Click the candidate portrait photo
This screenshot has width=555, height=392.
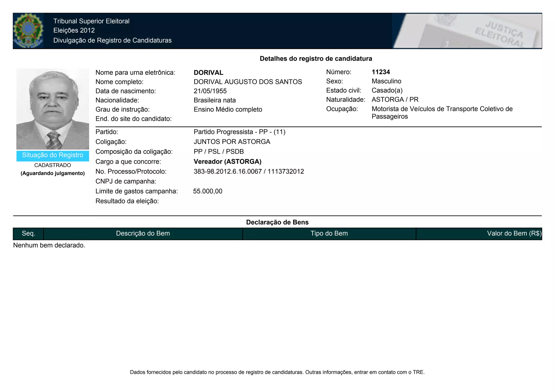(53, 109)
